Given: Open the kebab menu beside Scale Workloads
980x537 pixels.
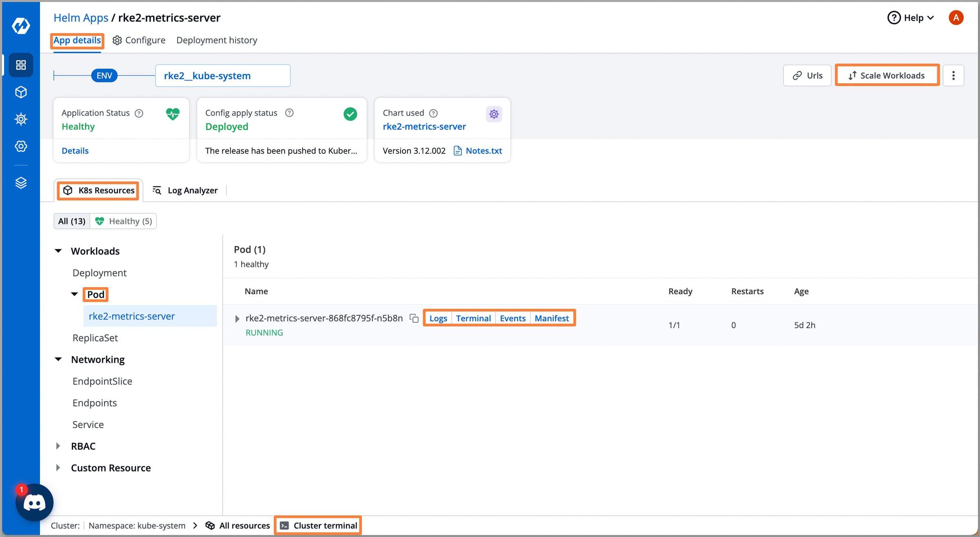Looking at the screenshot, I should pyautogui.click(x=954, y=75).
